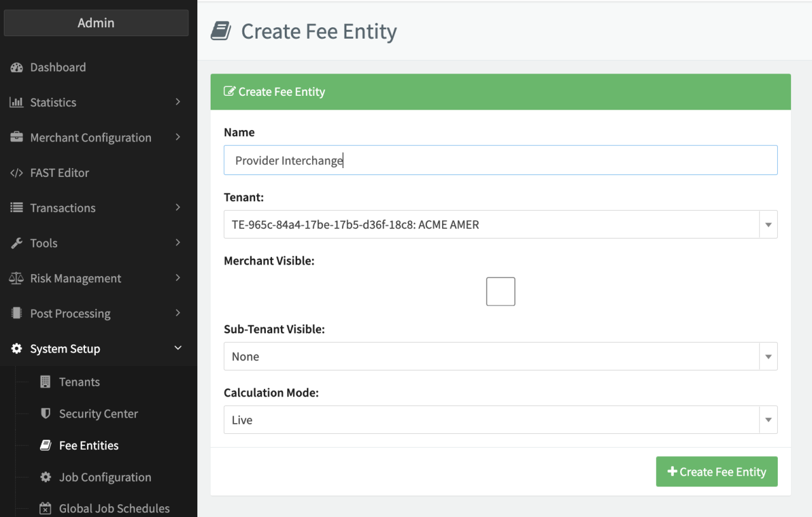Open the Tenant dropdown
This screenshot has width=812, height=517.
click(x=500, y=225)
